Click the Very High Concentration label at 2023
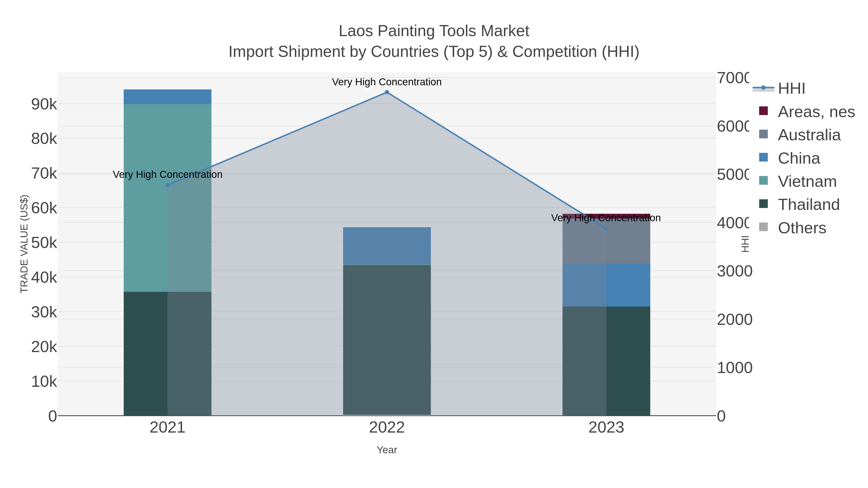 click(606, 218)
